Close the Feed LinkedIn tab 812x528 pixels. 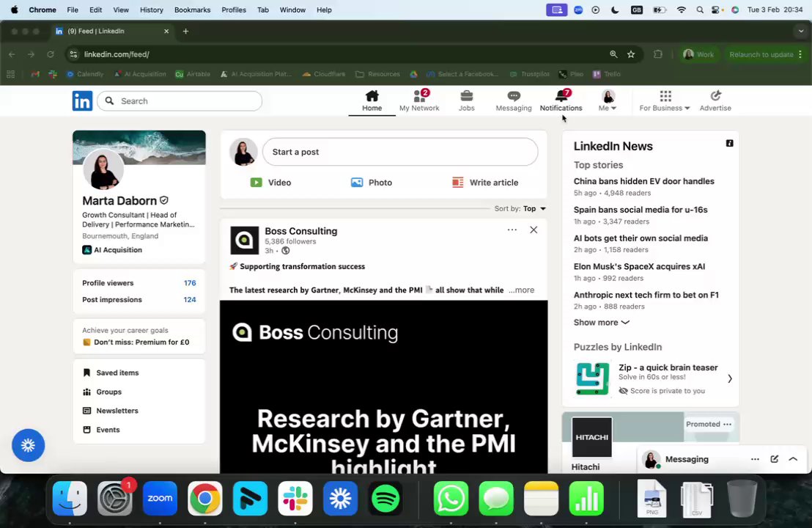pos(166,31)
